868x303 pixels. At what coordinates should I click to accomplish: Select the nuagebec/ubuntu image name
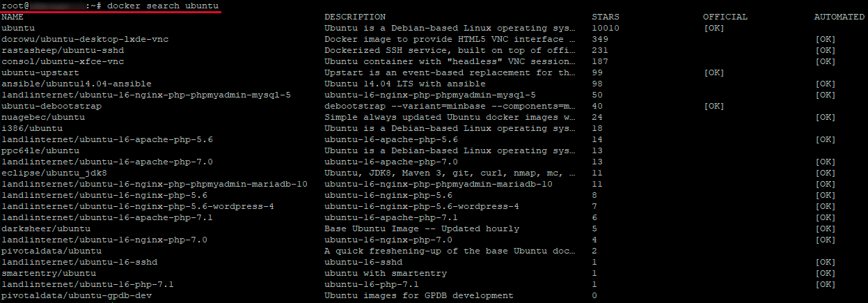point(43,117)
